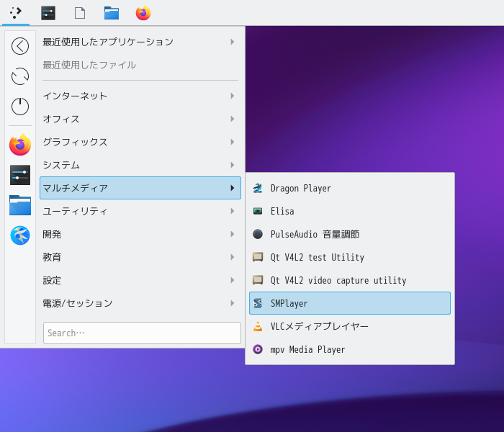Launch Firefox from the top panel

(143, 13)
